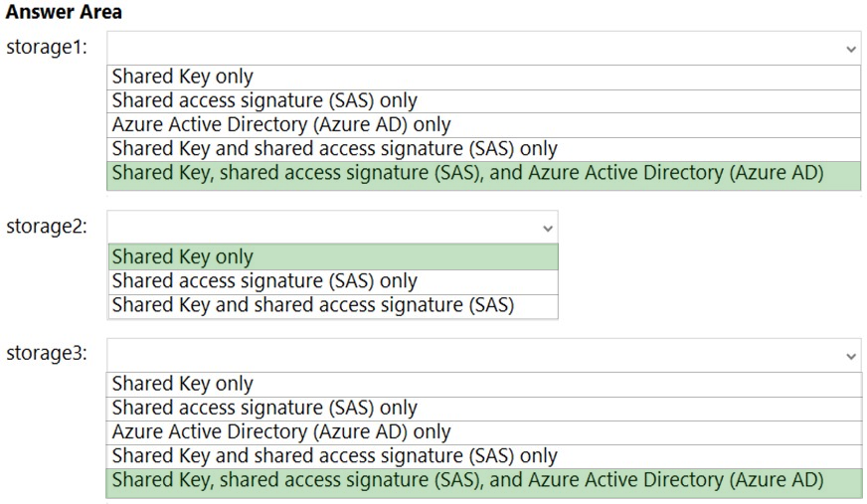867x504 pixels.
Task: Select 'Shared Key only' under storage3
Action: click(484, 385)
